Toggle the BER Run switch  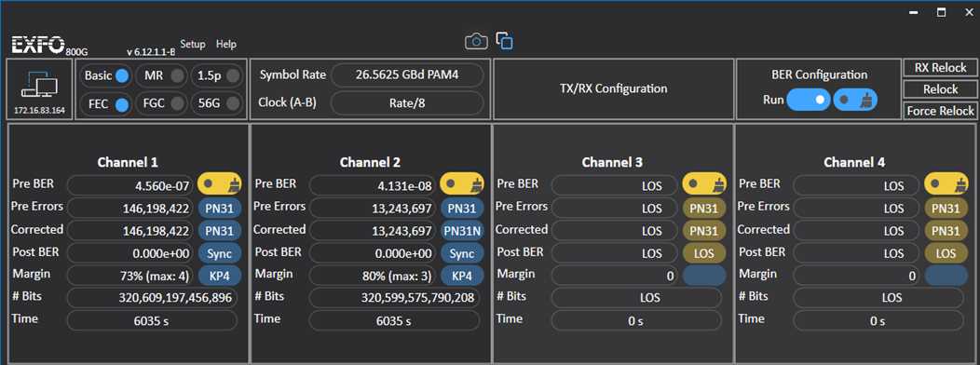pos(809,100)
